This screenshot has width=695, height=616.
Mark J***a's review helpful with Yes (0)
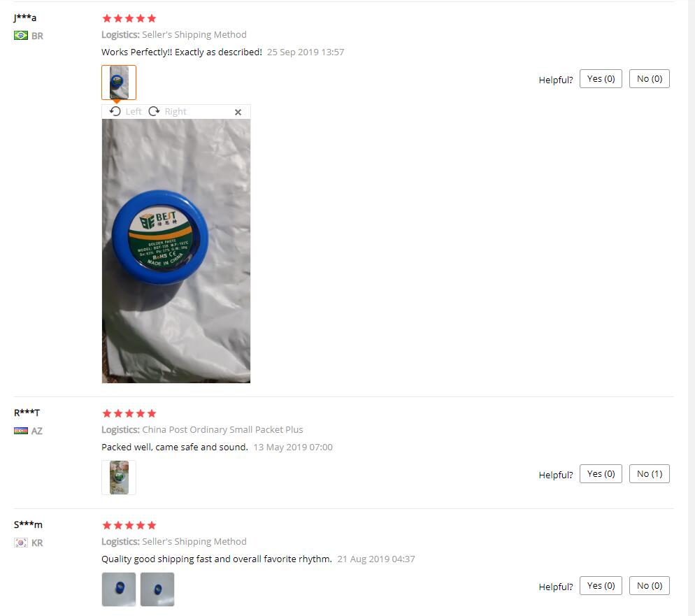[601, 79]
